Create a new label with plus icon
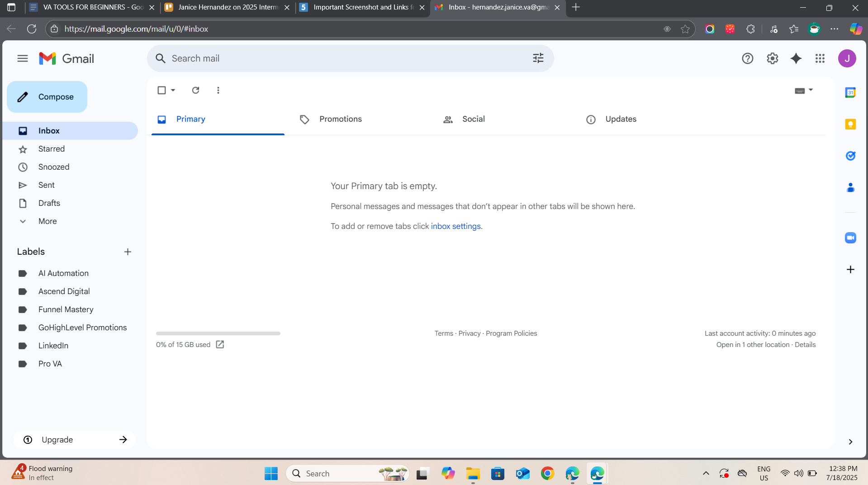This screenshot has height=485, width=868. click(128, 252)
